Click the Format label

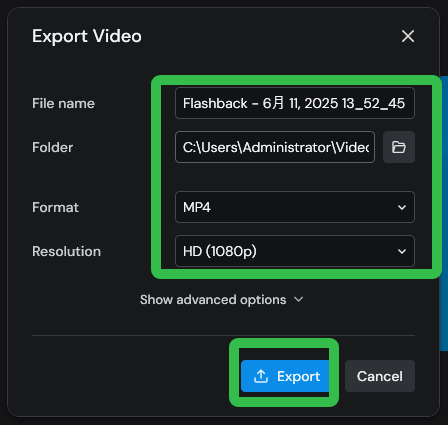click(x=55, y=207)
